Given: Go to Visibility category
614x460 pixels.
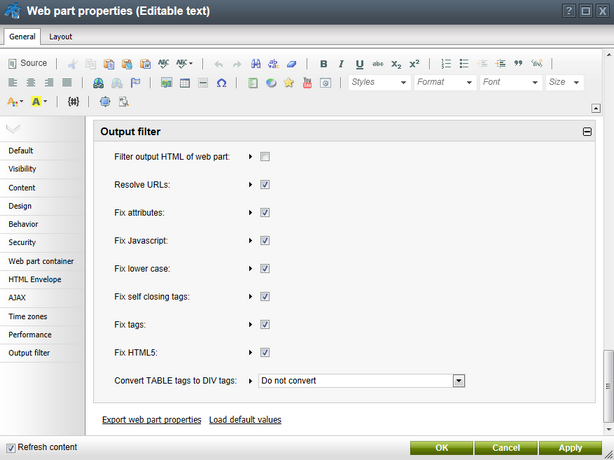Looking at the screenshot, I should (x=22, y=169).
